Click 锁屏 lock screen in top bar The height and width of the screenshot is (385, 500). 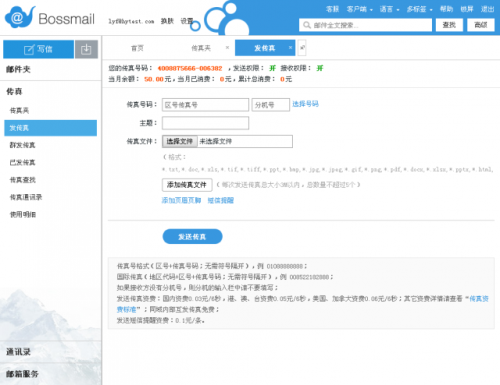(467, 9)
